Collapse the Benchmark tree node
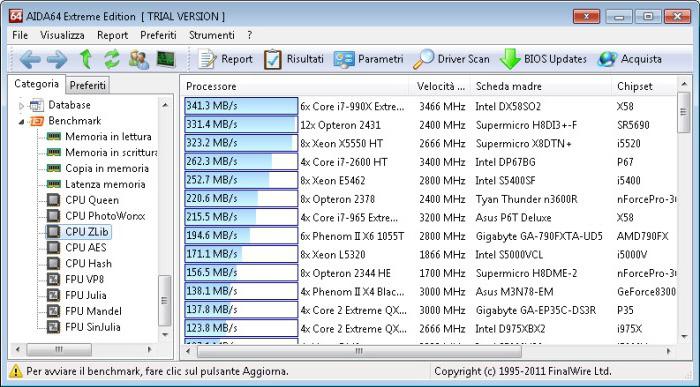 tap(21, 121)
